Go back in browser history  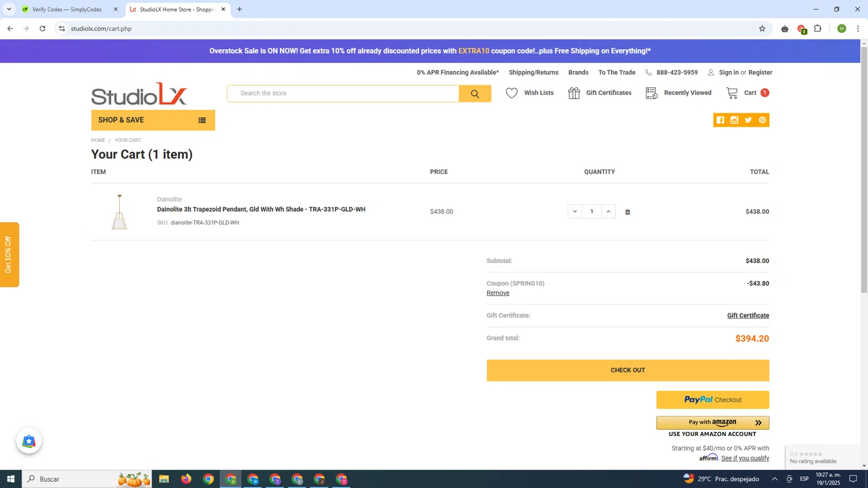tap(10, 28)
